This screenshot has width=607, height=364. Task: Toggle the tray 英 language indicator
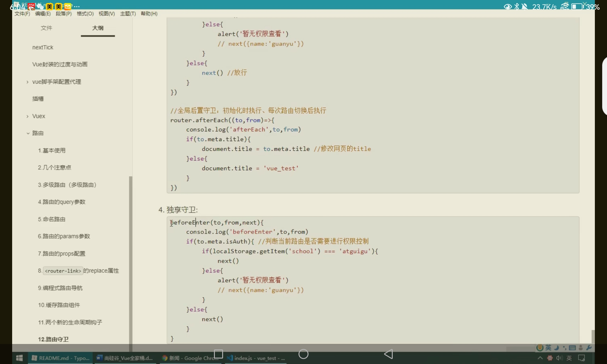coord(569,358)
